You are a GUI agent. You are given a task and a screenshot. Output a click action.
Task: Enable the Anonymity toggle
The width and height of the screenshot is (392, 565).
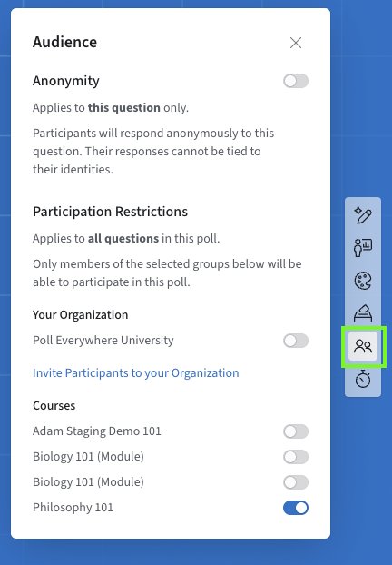coord(296,81)
